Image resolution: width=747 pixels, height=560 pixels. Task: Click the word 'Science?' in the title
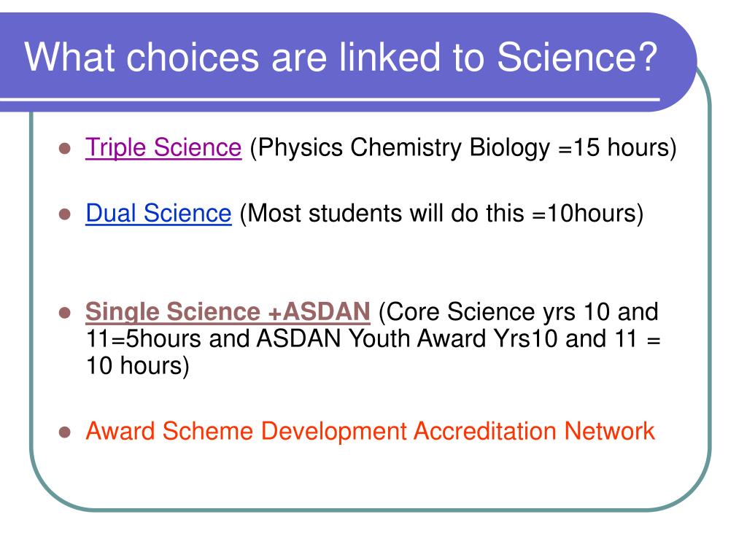tap(578, 57)
